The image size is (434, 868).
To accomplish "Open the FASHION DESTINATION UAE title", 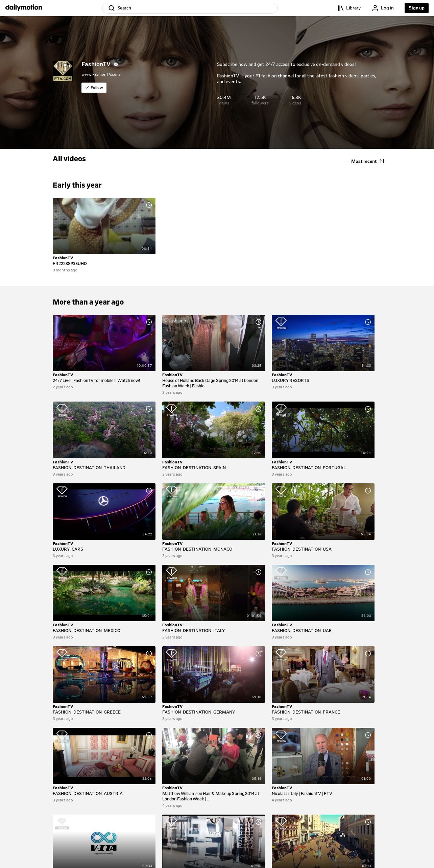I will pyautogui.click(x=302, y=631).
